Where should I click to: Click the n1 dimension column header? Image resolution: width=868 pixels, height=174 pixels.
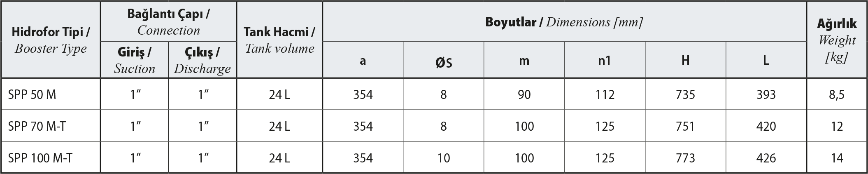[x=605, y=61]
